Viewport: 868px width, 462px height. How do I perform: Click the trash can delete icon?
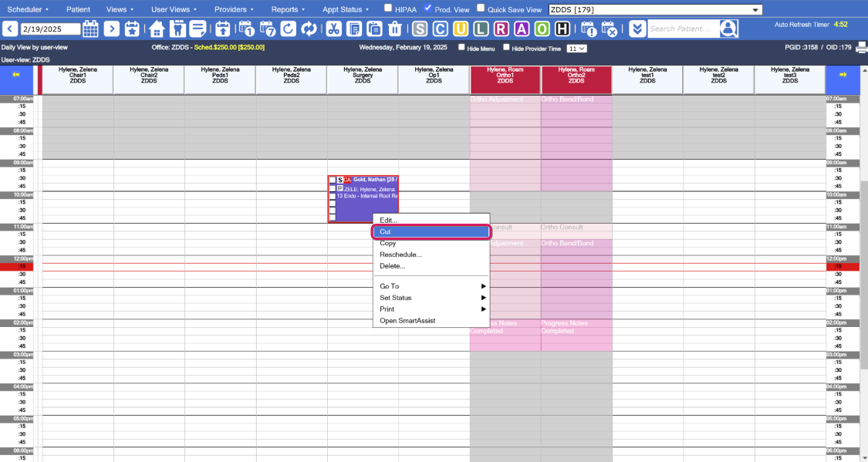[x=393, y=29]
